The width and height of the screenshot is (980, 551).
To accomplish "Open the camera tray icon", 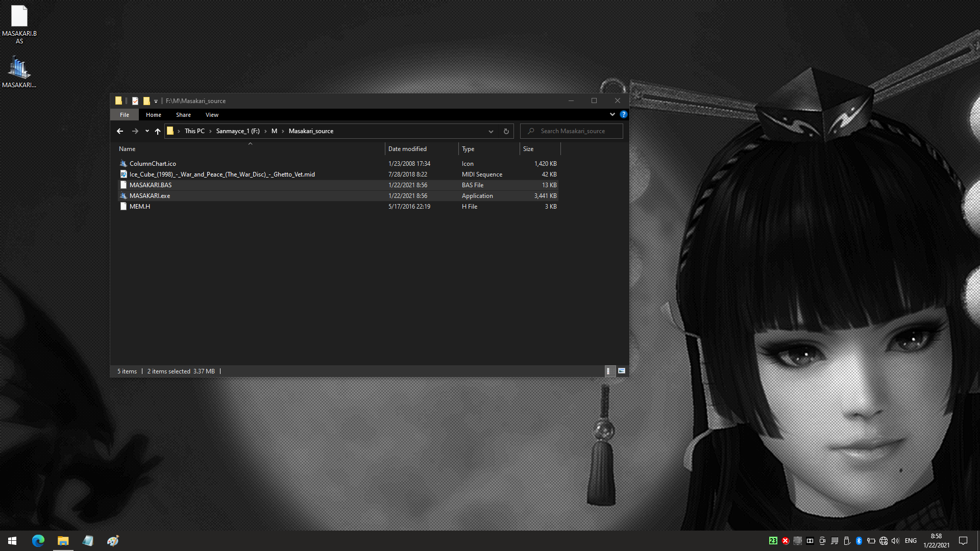I will click(x=822, y=541).
